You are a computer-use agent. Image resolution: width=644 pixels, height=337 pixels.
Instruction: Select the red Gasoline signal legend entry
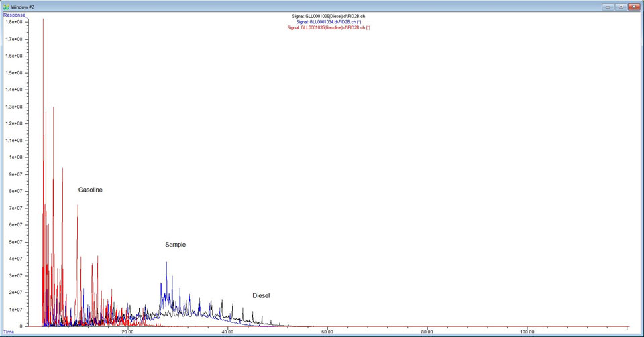[329, 27]
